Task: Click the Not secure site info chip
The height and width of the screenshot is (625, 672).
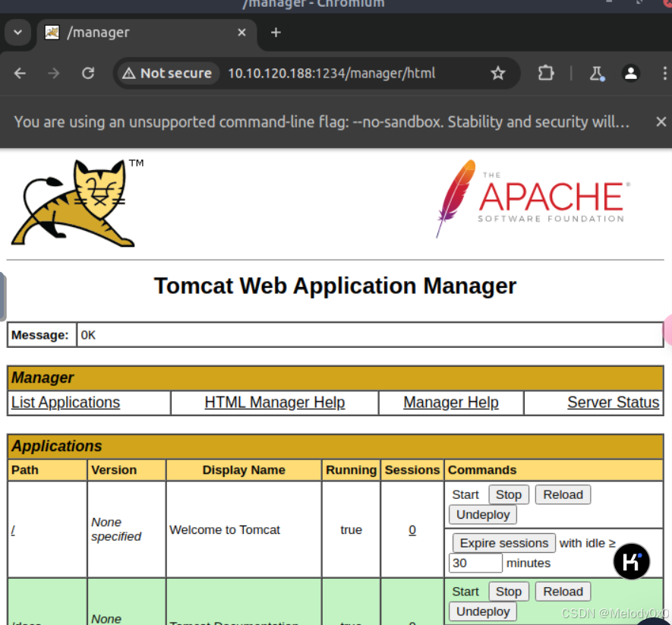Action: point(168,74)
